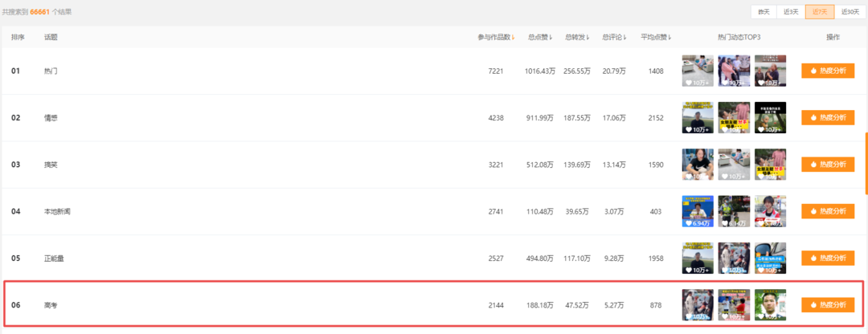This screenshot has height=334, width=868.
Task: Click the orange vertical scrollbar handle
Action: (x=866, y=163)
